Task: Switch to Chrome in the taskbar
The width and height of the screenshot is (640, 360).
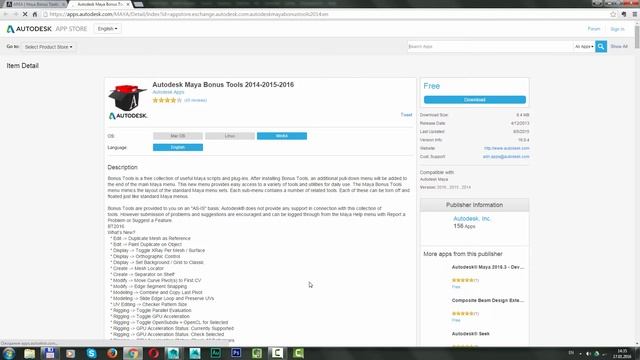Action: (x=133, y=353)
